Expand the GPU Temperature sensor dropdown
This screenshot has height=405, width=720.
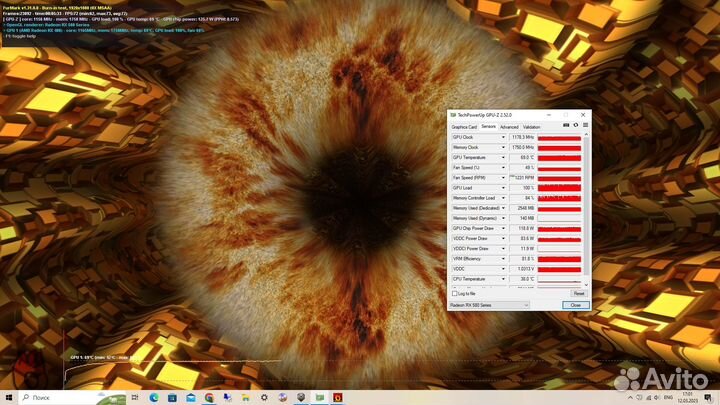click(503, 158)
